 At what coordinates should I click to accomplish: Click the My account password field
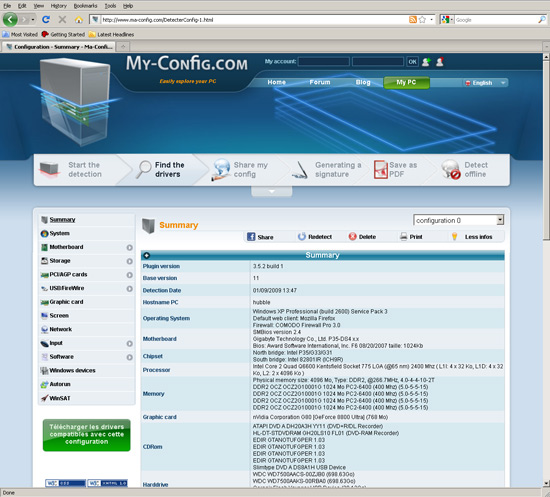click(378, 62)
